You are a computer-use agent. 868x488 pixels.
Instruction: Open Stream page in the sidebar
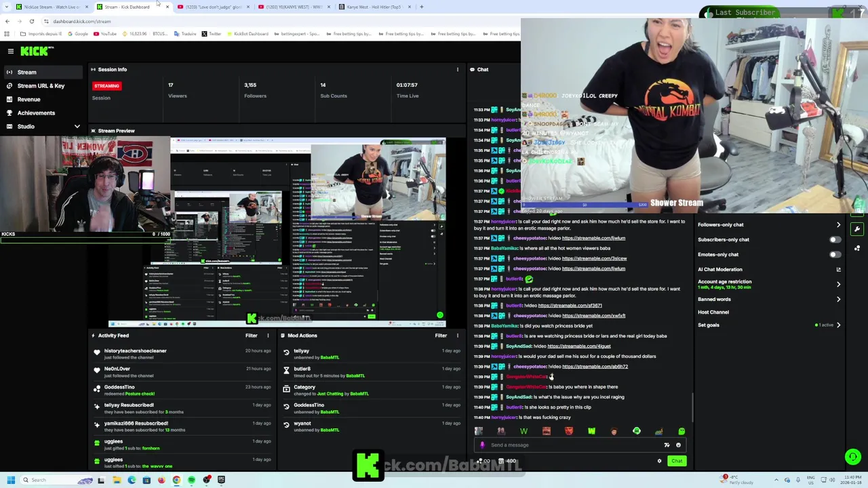42,72
